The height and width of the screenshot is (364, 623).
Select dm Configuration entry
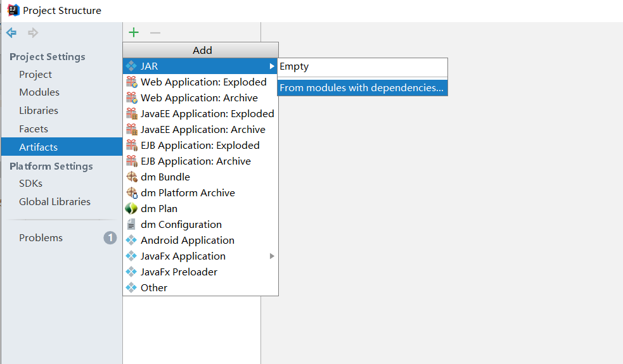[201, 224]
